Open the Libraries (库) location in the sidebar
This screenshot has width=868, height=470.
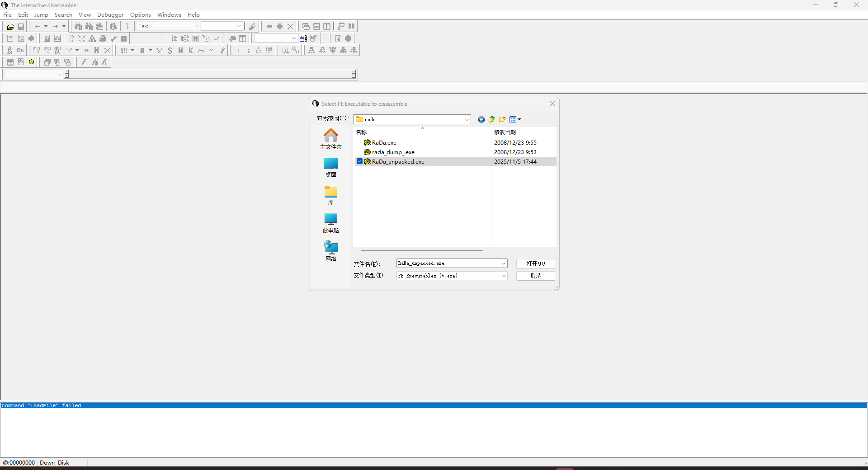[x=331, y=196]
